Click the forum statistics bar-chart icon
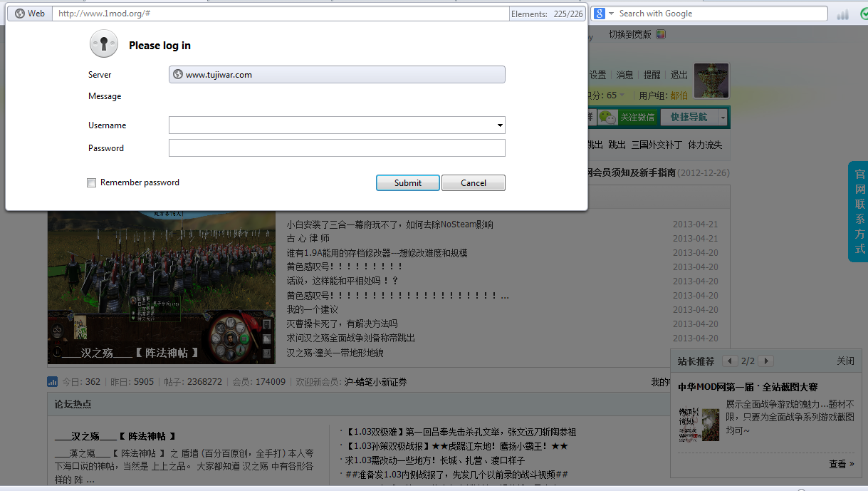The height and width of the screenshot is (491, 868). 53,382
